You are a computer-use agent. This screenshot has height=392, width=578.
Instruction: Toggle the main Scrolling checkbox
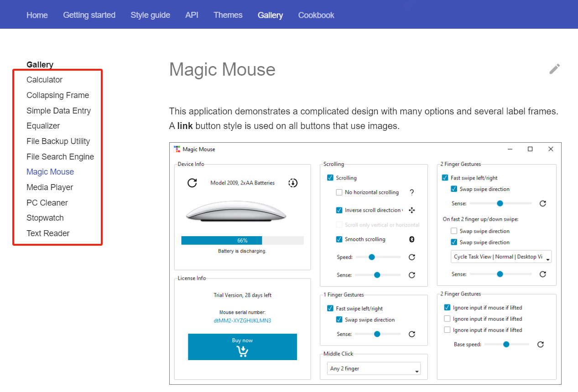click(x=330, y=178)
